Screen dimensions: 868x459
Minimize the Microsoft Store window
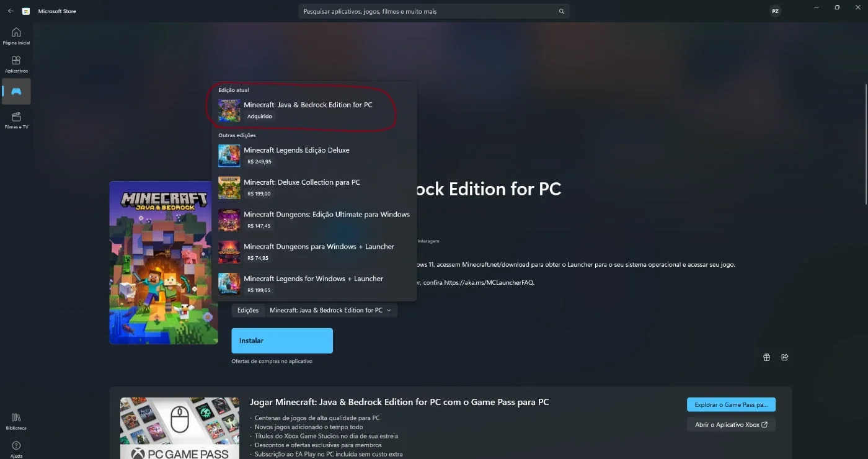[816, 7]
